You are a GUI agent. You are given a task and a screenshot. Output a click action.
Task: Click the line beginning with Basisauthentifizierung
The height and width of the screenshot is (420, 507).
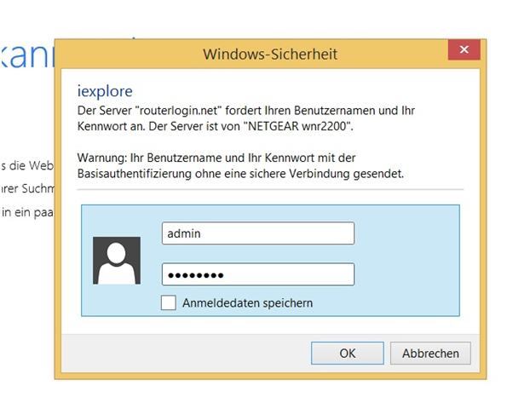coord(240,174)
